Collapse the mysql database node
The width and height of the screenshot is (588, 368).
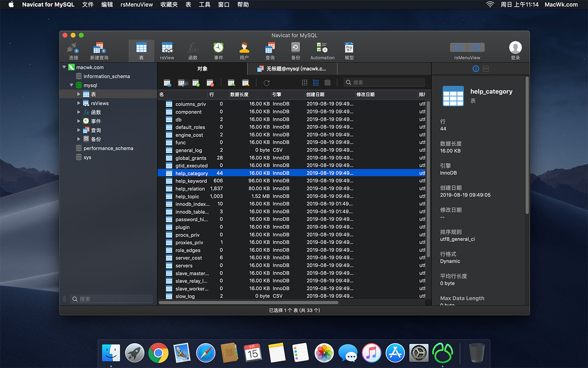click(x=71, y=85)
